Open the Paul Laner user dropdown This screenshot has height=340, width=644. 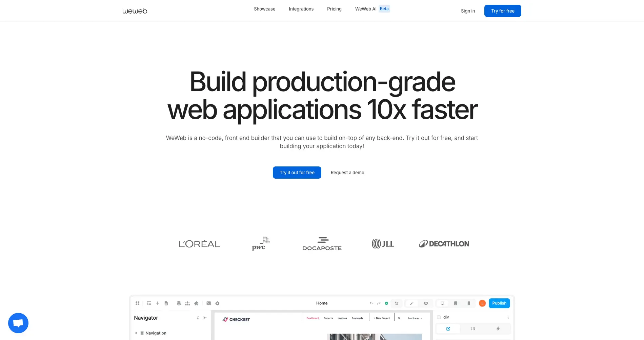click(415, 318)
